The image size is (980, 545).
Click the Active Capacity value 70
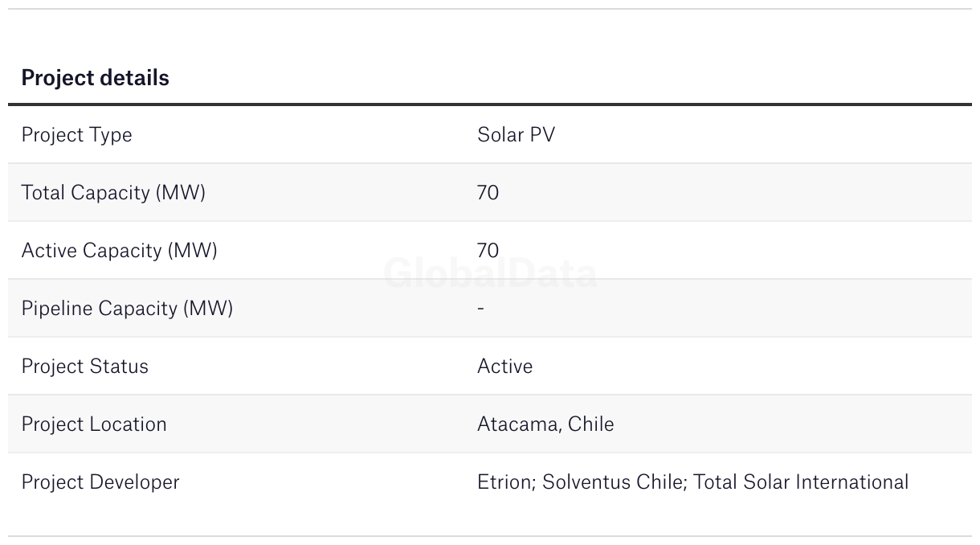(488, 251)
